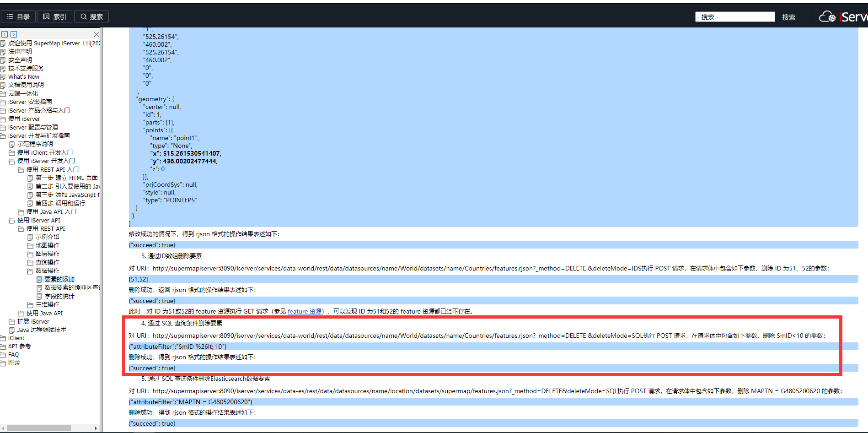868x433 pixels.
Task: Collapse the iServer 开发与扩展指南 folder
Action: [3, 136]
